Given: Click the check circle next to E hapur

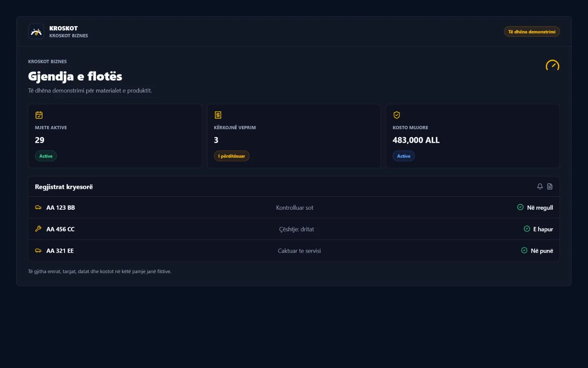Looking at the screenshot, I should pyautogui.click(x=527, y=229).
